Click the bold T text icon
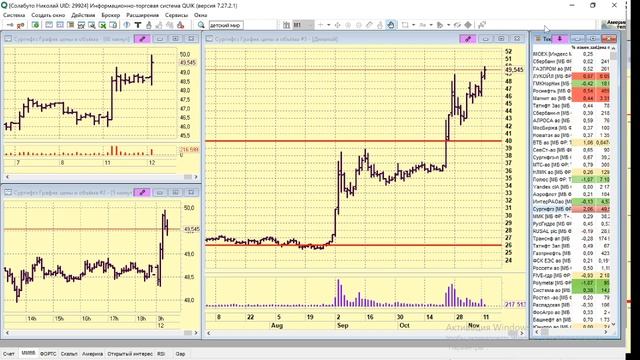The width and height of the screenshot is (640, 360). tap(138, 25)
